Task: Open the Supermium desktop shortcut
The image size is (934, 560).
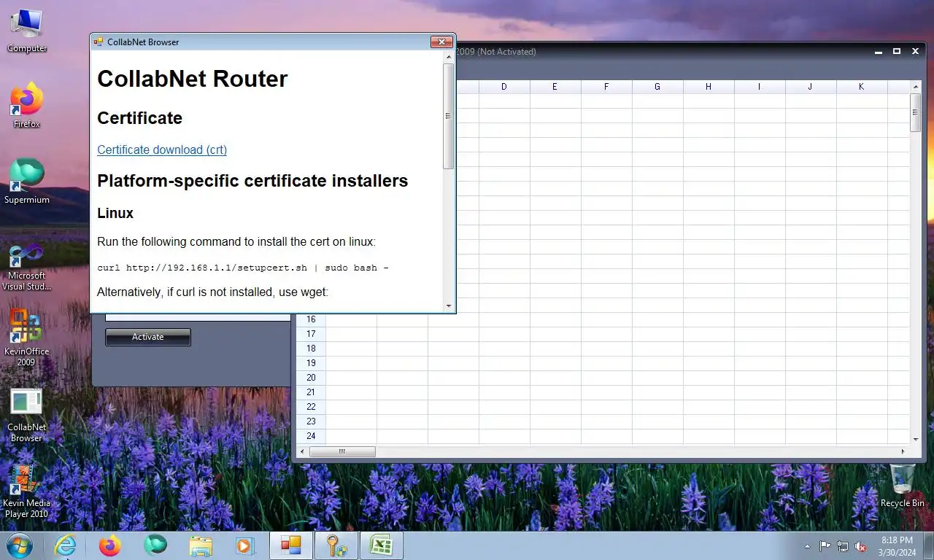Action: [x=27, y=182]
